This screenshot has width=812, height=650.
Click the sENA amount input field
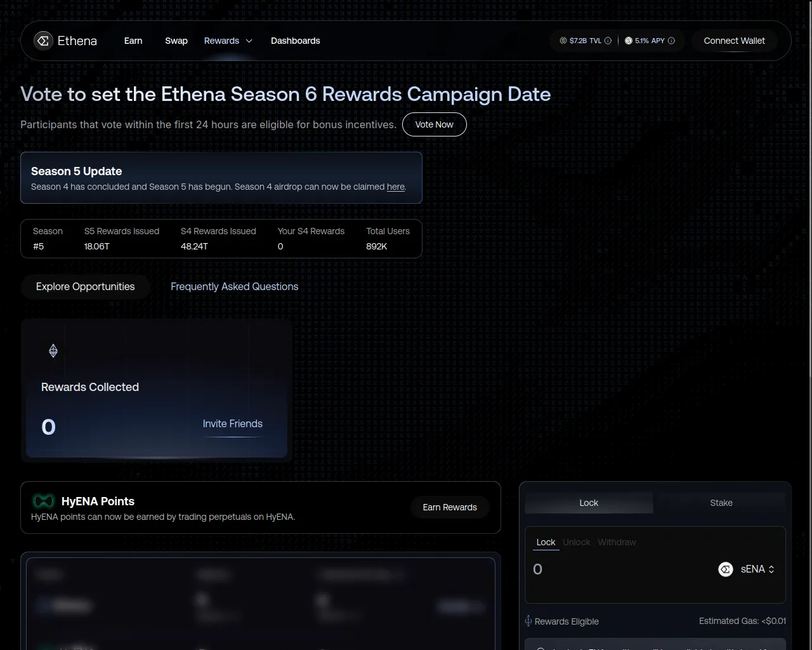coord(622,569)
